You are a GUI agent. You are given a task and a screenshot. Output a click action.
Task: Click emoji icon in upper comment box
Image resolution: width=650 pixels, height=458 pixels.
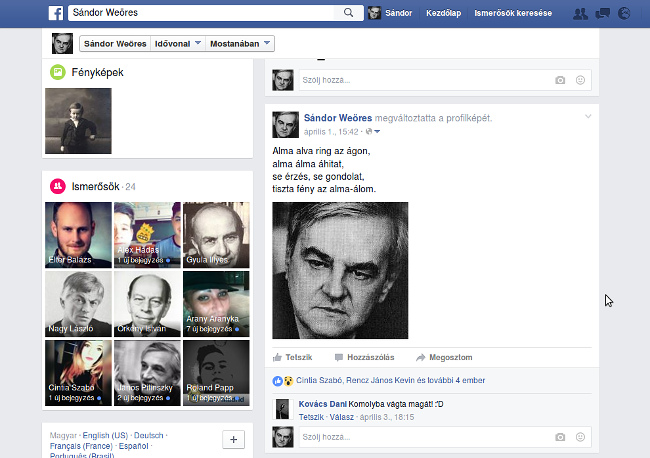(x=580, y=80)
